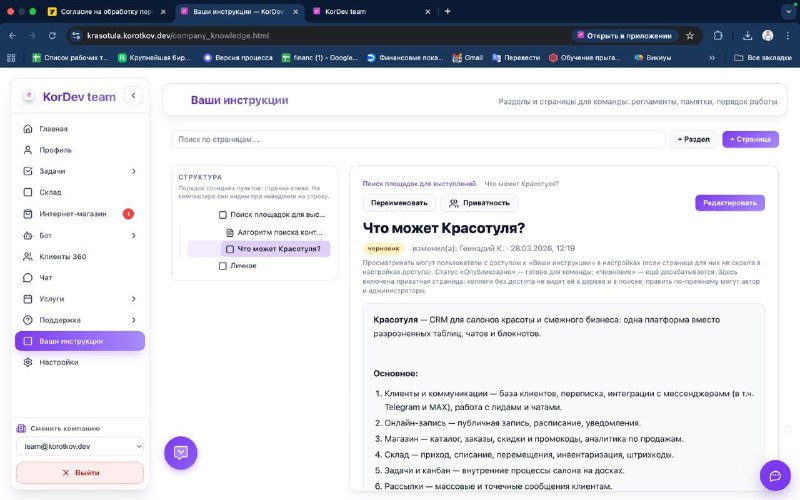Follow breadcrumb link Поиск площадок для выступлений
800x500 pixels.
(419, 184)
